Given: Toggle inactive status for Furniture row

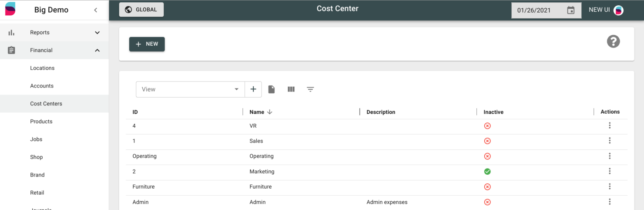Looking at the screenshot, I should click(x=487, y=187).
